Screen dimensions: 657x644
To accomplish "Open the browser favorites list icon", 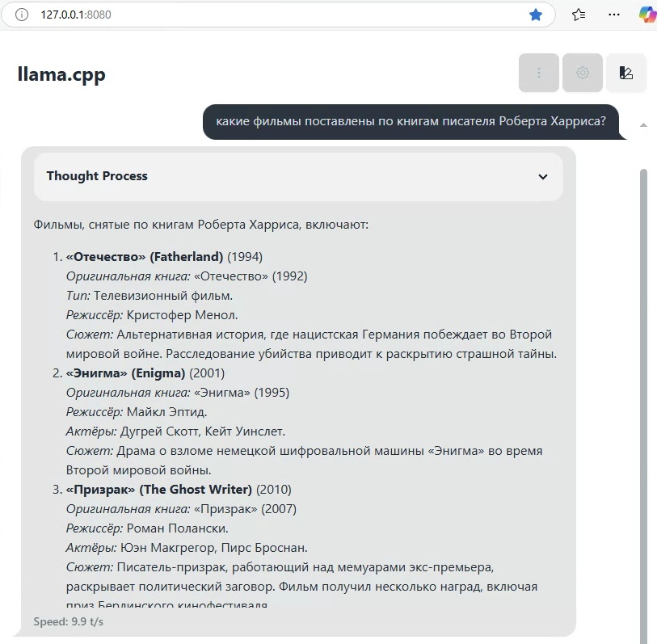I will click(x=579, y=15).
